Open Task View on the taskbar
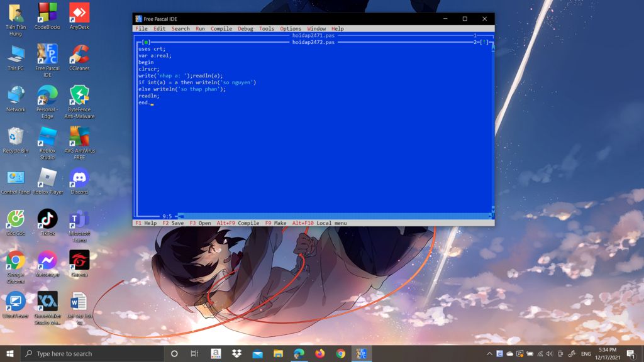 point(195,353)
